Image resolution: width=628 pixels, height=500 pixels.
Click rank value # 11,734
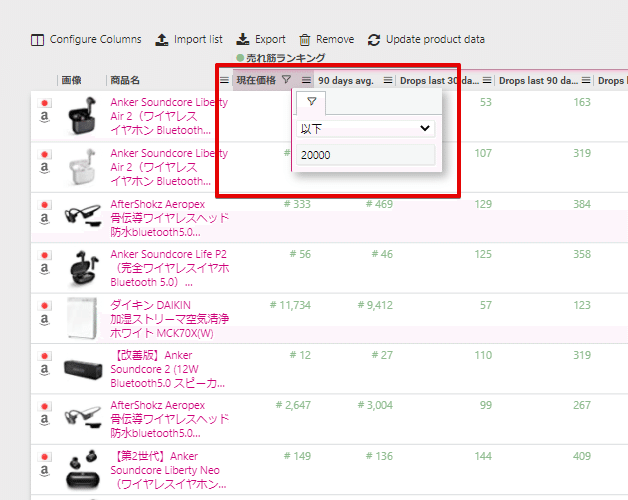coord(290,305)
